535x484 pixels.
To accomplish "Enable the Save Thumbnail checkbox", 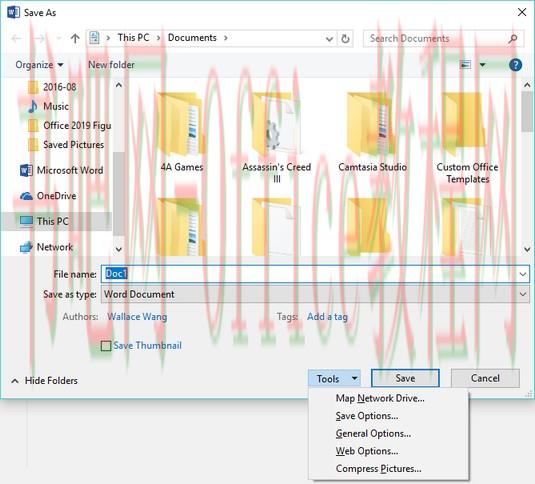I will (106, 346).
